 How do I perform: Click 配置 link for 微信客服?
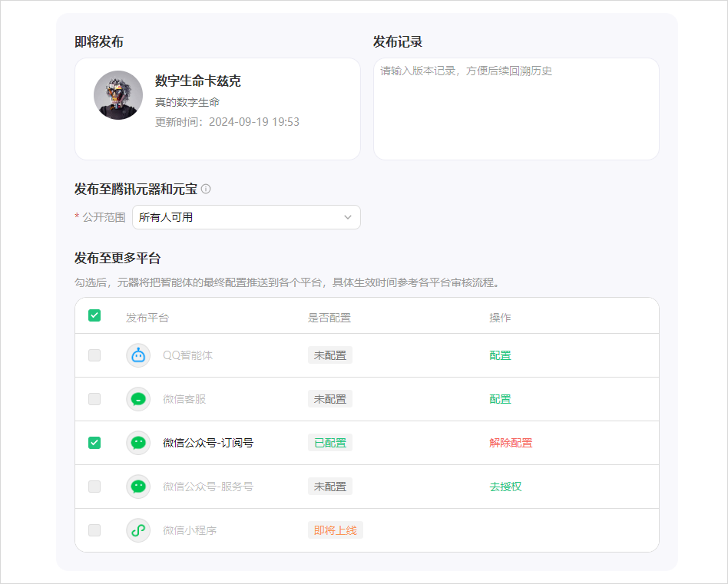500,399
